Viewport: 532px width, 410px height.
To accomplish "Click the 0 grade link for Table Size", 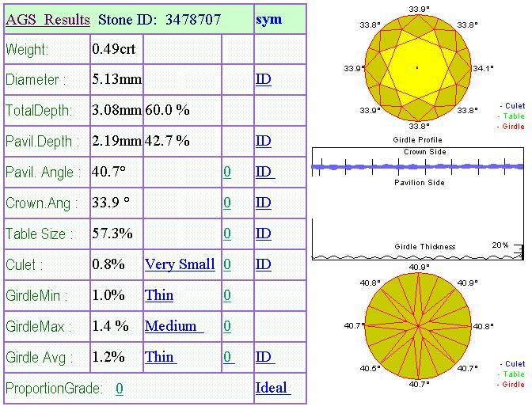I will tap(227, 233).
